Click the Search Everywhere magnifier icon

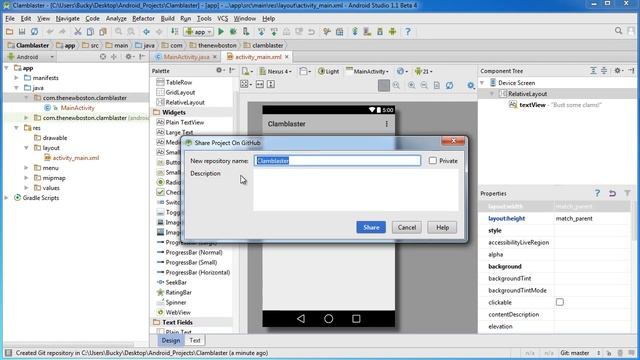(618, 31)
